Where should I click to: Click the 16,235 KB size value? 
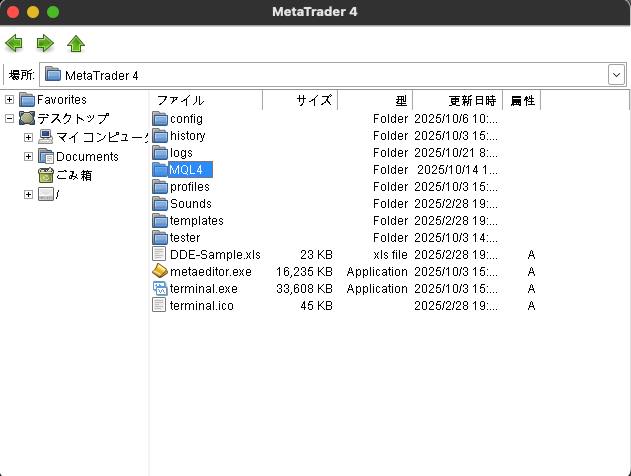[304, 272]
